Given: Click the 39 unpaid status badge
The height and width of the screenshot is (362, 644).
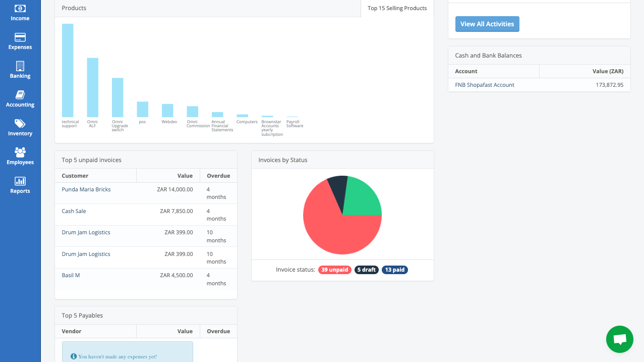Looking at the screenshot, I should pos(334,270).
